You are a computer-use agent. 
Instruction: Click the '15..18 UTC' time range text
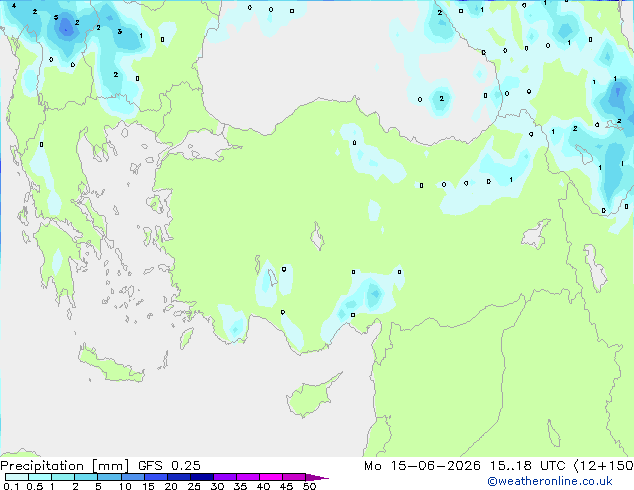point(527,466)
